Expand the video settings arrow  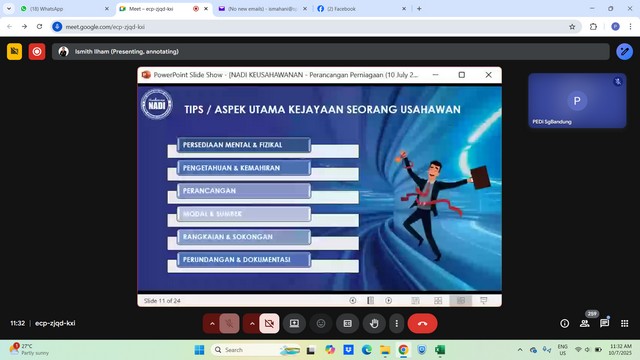coord(252,324)
